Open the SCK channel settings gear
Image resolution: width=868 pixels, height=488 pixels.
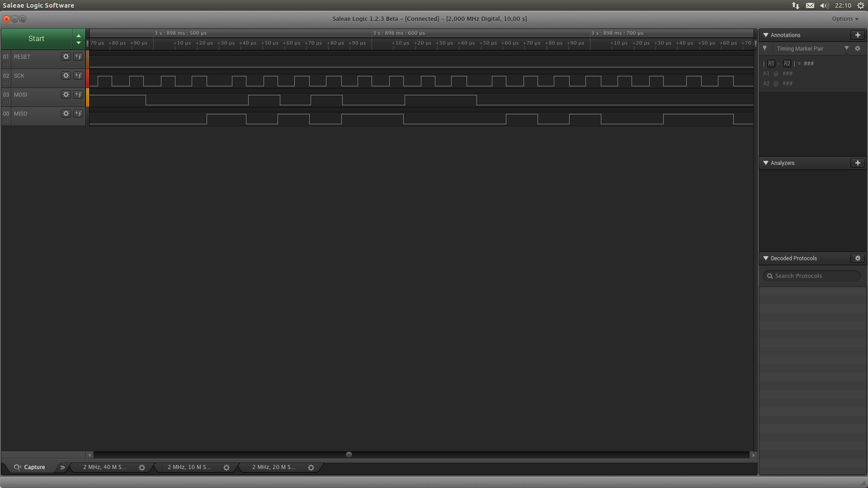coord(66,75)
